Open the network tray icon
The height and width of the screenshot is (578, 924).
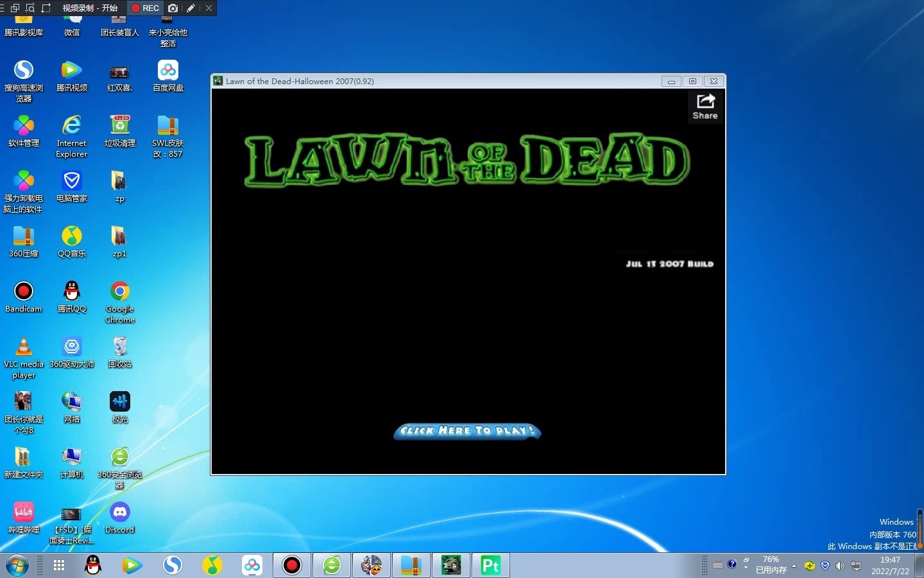[856, 566]
